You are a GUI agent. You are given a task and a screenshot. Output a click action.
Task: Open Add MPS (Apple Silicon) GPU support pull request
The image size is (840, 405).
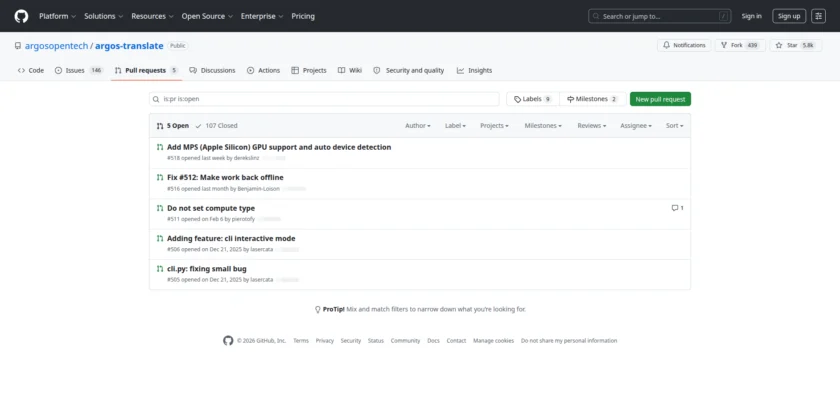pyautogui.click(x=279, y=147)
